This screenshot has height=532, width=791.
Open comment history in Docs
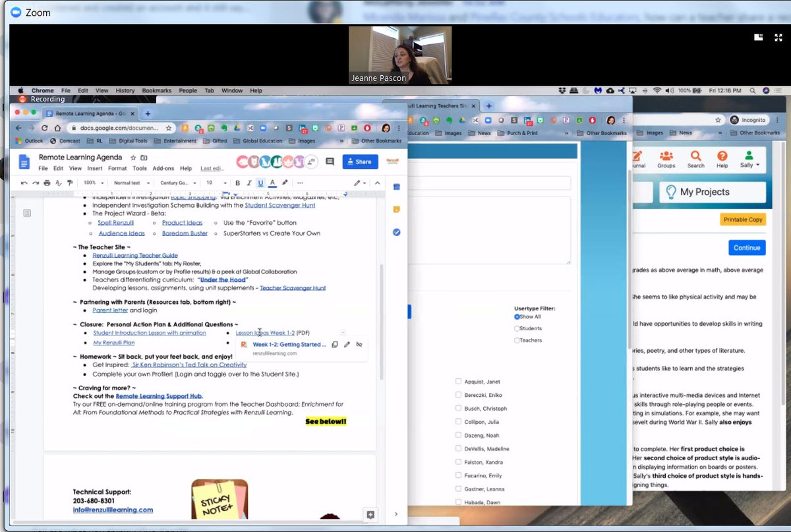click(x=330, y=162)
